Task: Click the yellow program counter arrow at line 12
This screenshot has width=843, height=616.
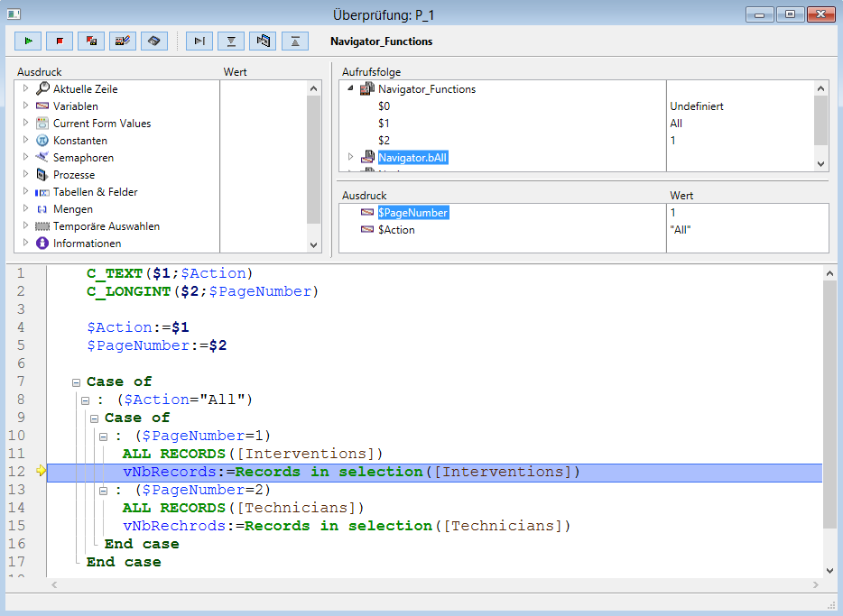Action: tap(40, 472)
